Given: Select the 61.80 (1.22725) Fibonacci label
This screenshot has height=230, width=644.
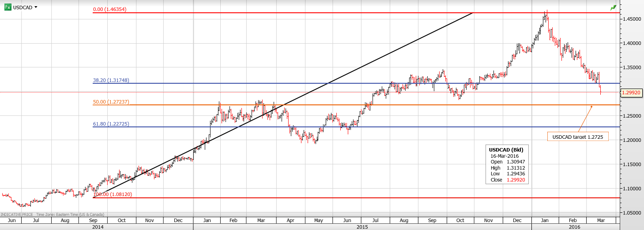Looking at the screenshot, I should point(111,124).
